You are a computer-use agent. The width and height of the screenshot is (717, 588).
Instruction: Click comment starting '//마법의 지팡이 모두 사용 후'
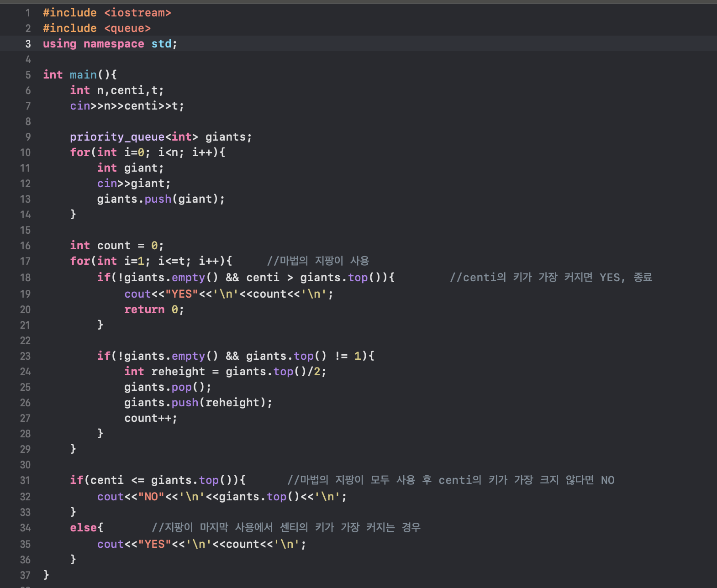pos(451,480)
